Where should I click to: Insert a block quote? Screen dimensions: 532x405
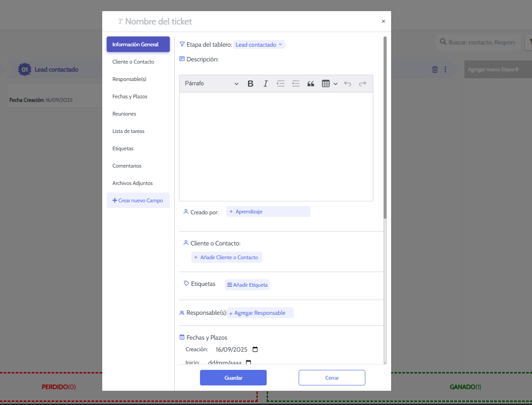click(x=311, y=84)
